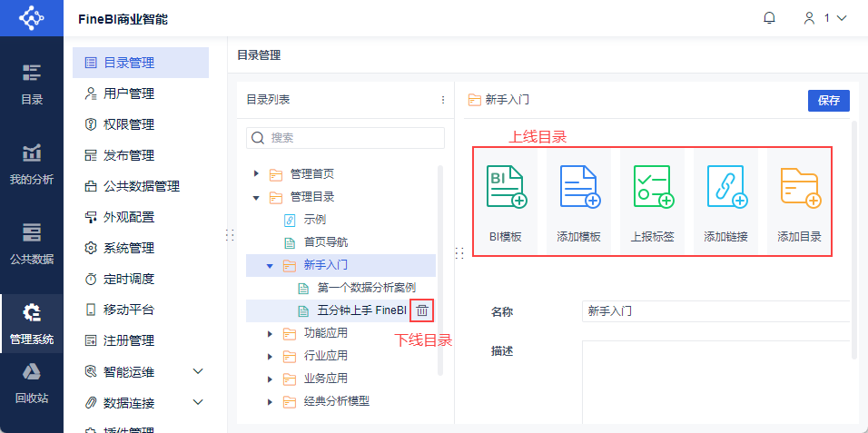Open 回收站 in the left navigation
Viewport: 868px width, 433px height.
tap(32, 382)
